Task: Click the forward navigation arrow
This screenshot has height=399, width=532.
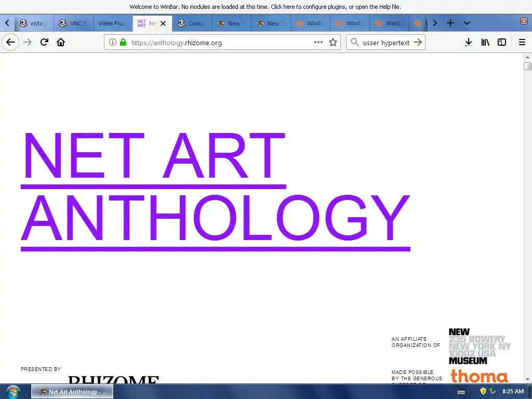Action: [x=28, y=42]
